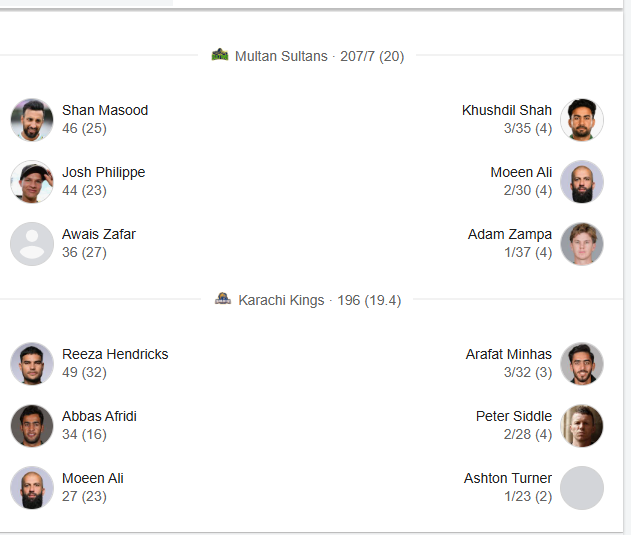Screen dimensions: 631x535
Task: Open the avatar beside Moeen Ali's 2/30 bowling figures
Action: [x=582, y=182]
